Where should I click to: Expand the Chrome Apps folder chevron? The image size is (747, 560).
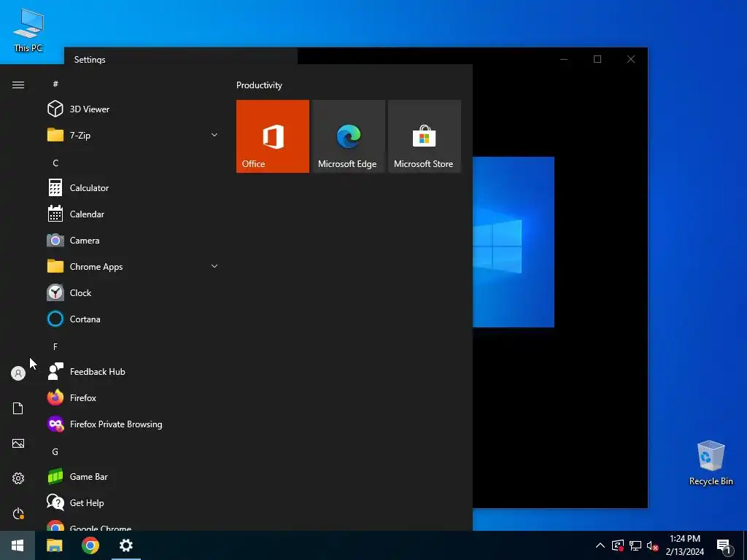pos(214,266)
